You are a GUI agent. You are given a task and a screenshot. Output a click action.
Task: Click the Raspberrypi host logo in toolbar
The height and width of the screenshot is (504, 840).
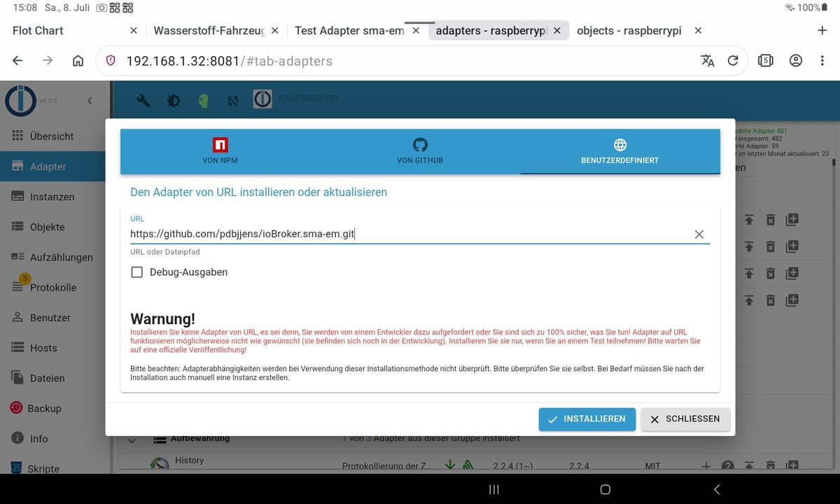pyautogui.click(x=262, y=99)
